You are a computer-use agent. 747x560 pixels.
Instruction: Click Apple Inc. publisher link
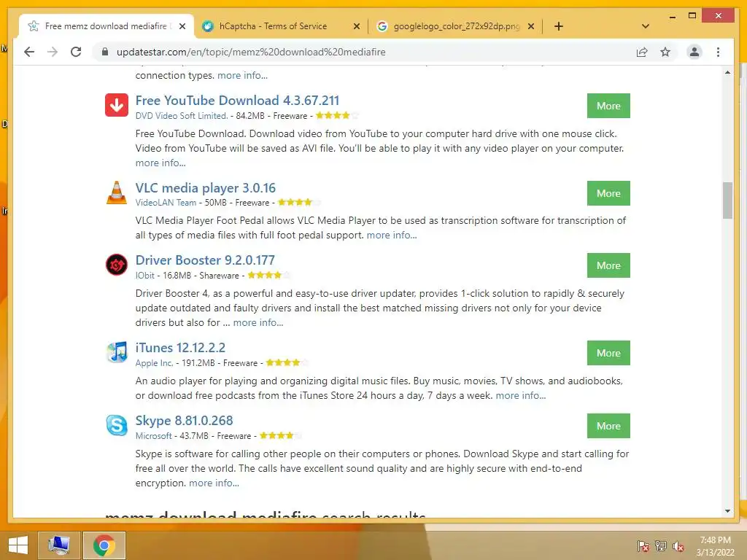pos(154,363)
